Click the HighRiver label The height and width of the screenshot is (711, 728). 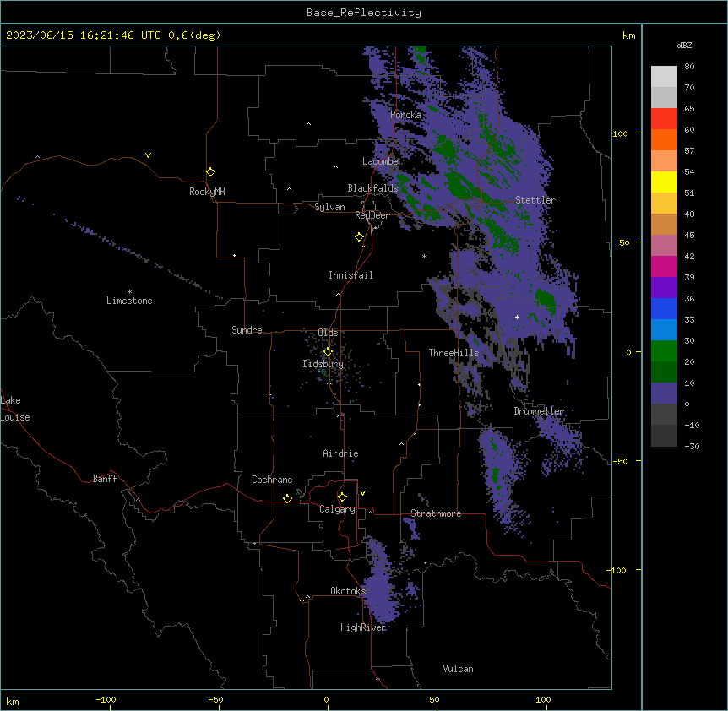363,627
